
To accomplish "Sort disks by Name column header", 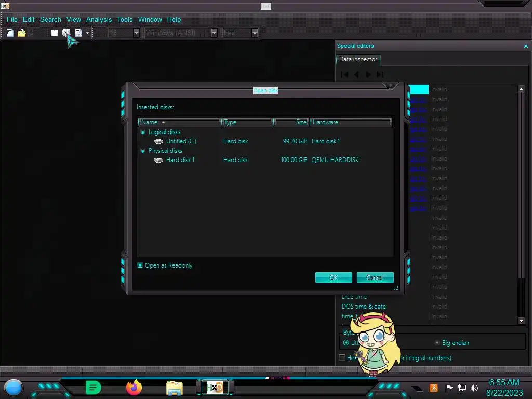I will tap(179, 122).
